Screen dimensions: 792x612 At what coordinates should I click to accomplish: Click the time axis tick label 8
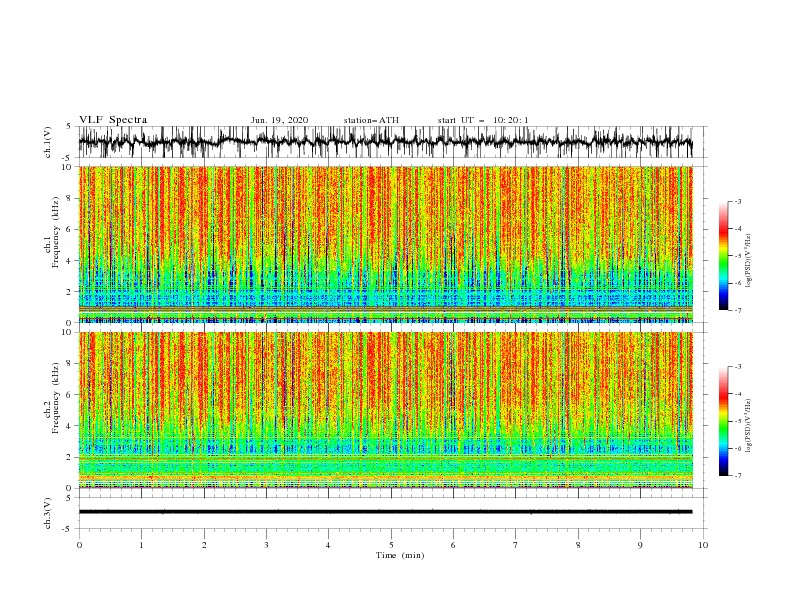(x=578, y=545)
